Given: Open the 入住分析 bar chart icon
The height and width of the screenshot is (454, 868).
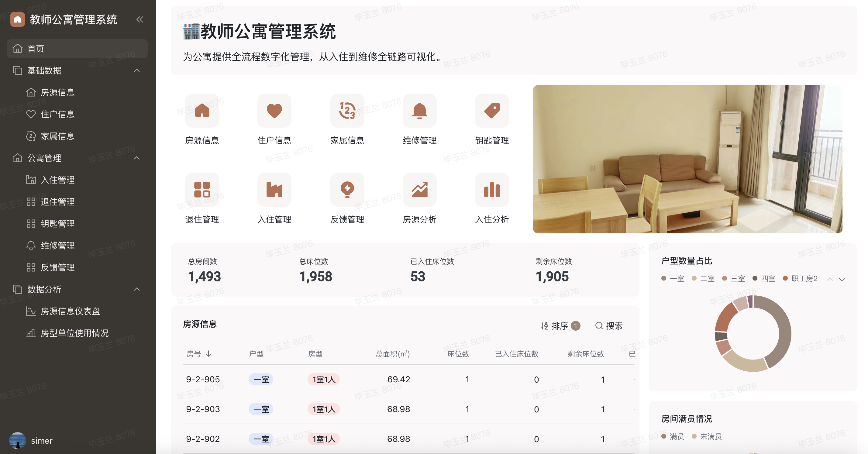Looking at the screenshot, I should (x=492, y=190).
